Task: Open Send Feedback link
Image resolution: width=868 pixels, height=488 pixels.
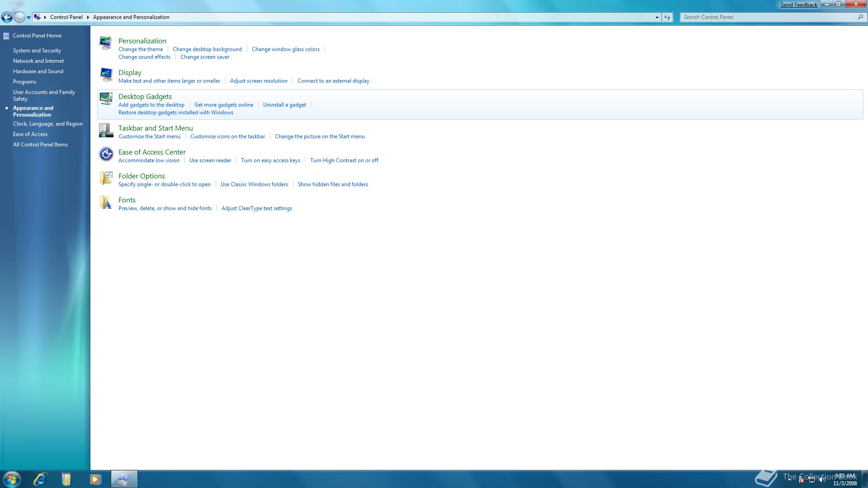Action: (x=799, y=5)
